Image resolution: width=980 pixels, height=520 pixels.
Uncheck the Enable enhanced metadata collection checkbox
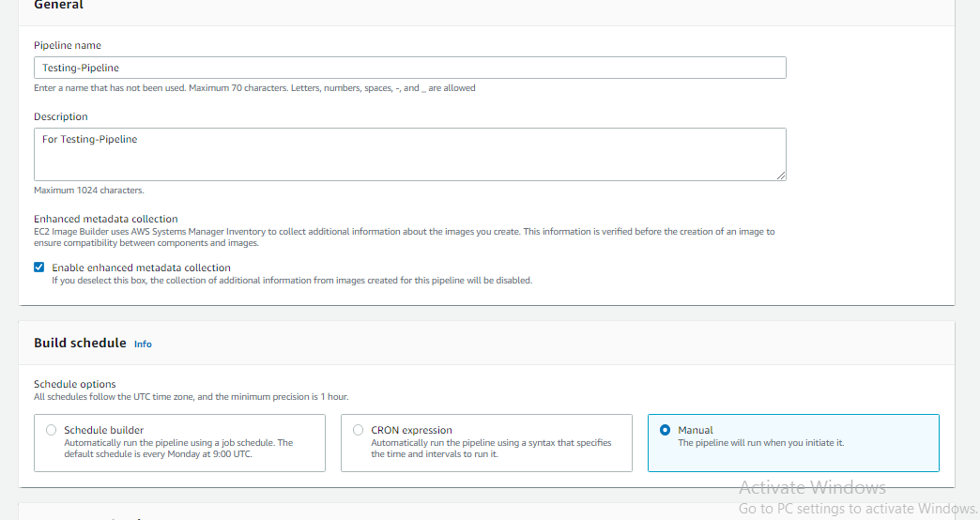39,268
